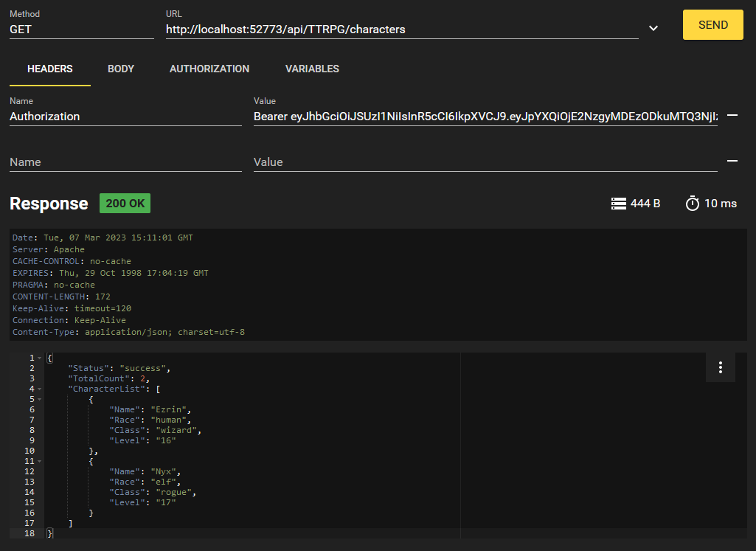Click the stopwatch icon beside 10 ms
This screenshot has width=756, height=551.
692,204
